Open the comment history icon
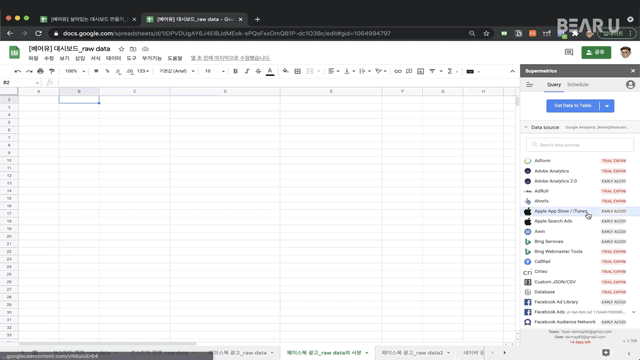The width and height of the screenshot is (640, 360). [569, 52]
